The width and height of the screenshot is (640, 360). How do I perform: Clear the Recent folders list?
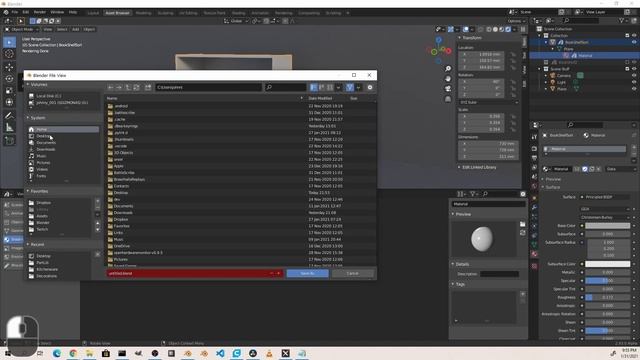(x=98, y=255)
